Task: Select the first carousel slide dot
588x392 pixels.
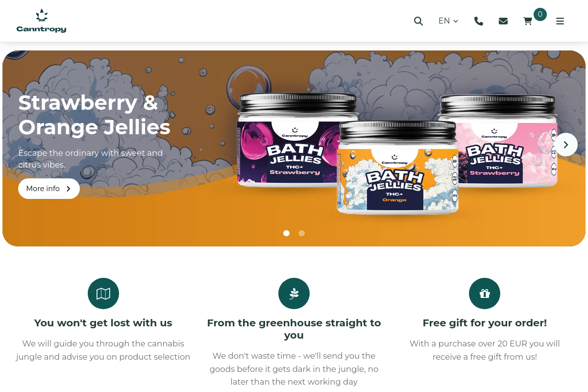Action: click(287, 233)
